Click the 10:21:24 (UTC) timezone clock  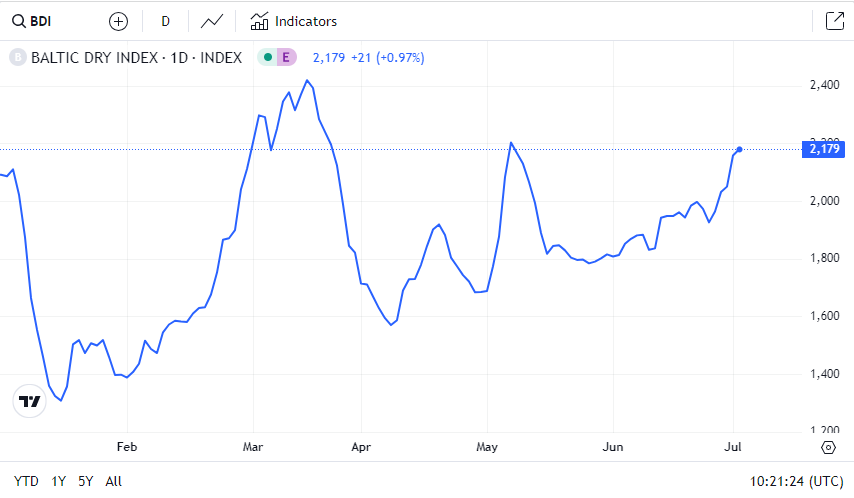pyautogui.click(x=796, y=481)
